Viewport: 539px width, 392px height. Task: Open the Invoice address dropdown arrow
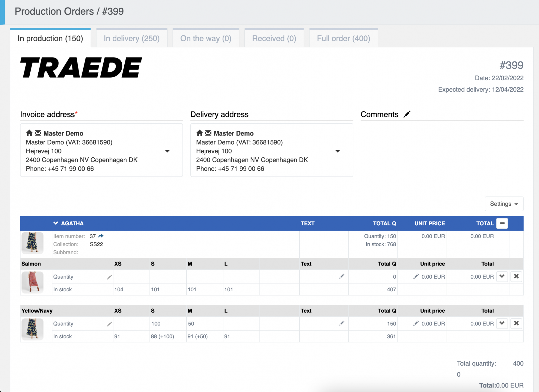pyautogui.click(x=167, y=151)
